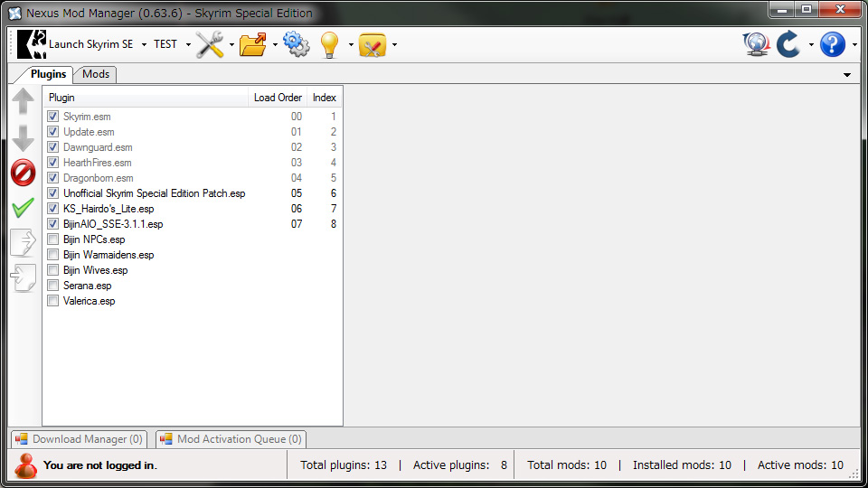Expand the light bulb dropdown arrow
This screenshot has height=488, width=868.
(351, 45)
